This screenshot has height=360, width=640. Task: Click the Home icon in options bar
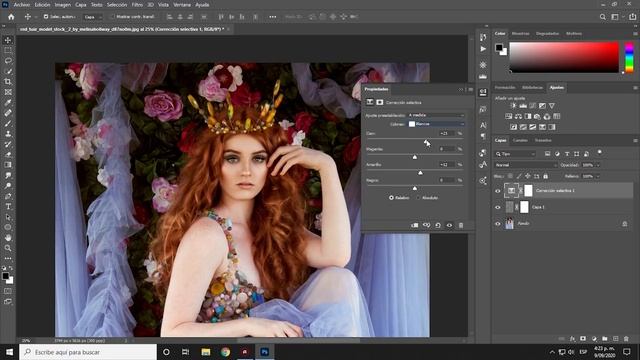click(11, 17)
